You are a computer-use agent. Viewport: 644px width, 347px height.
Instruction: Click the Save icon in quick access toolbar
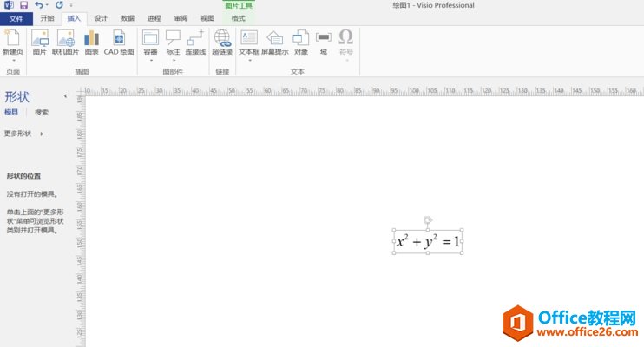tap(23, 5)
